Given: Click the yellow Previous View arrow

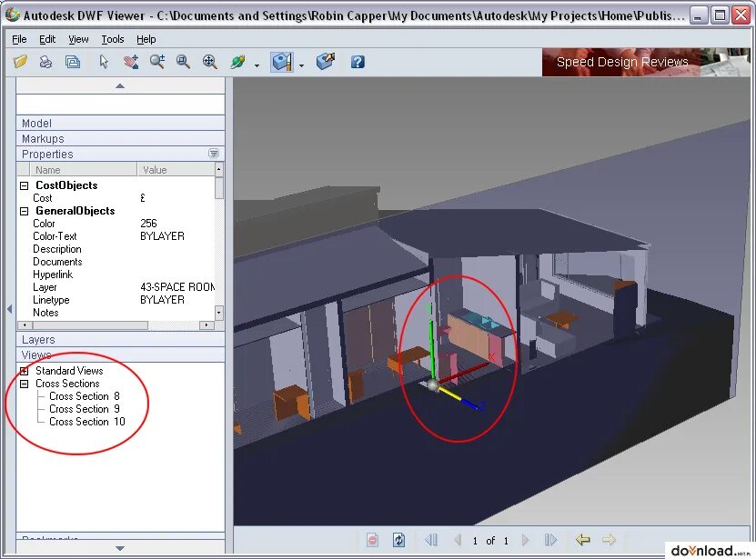Looking at the screenshot, I should coord(582,540).
